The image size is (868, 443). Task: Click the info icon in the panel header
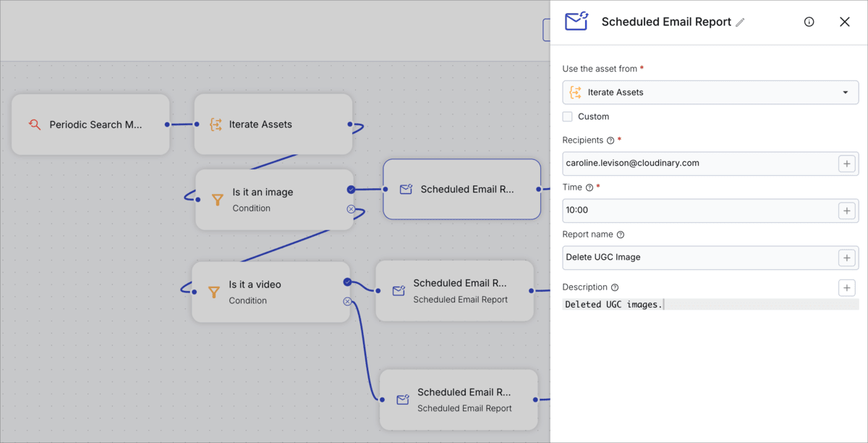tap(809, 22)
